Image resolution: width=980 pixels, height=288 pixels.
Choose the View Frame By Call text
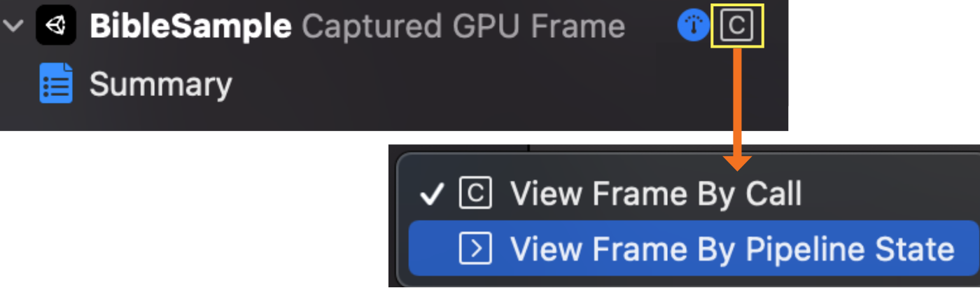click(656, 194)
